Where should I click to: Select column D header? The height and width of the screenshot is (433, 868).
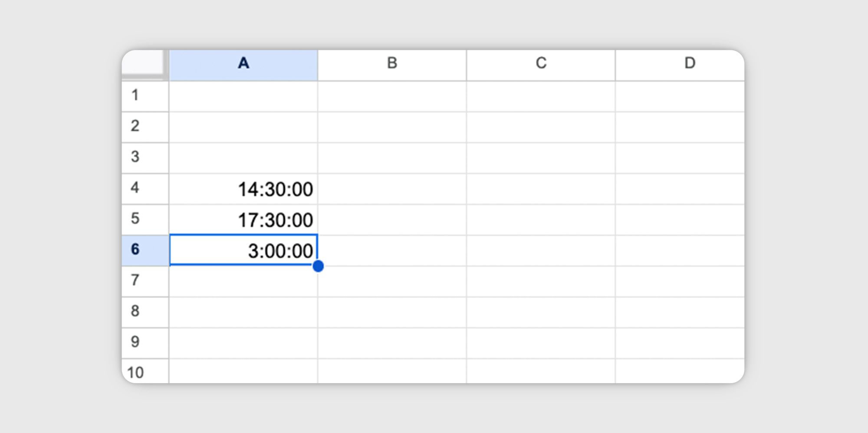[690, 63]
